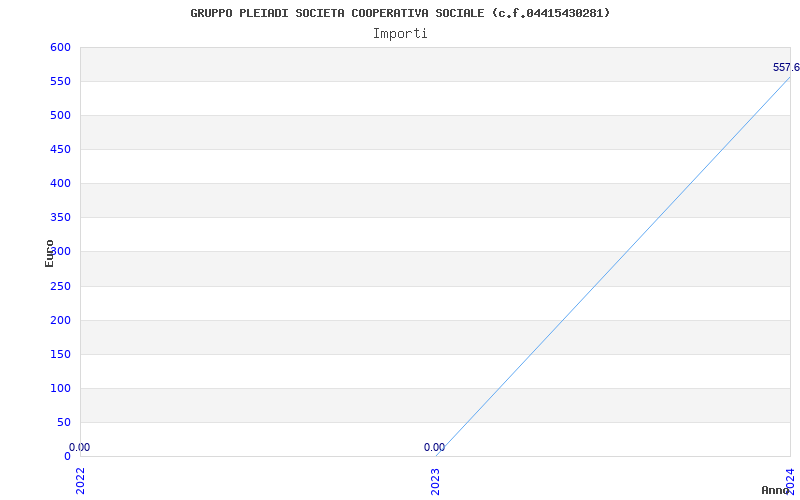Click the 0.00 label above 2022
This screenshot has width=800, height=500.
79,447
